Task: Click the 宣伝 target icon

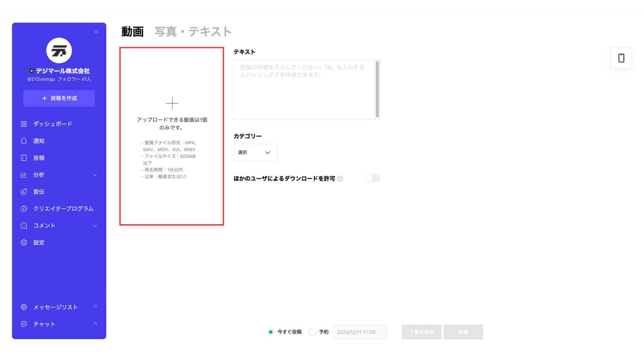Action: point(23,192)
